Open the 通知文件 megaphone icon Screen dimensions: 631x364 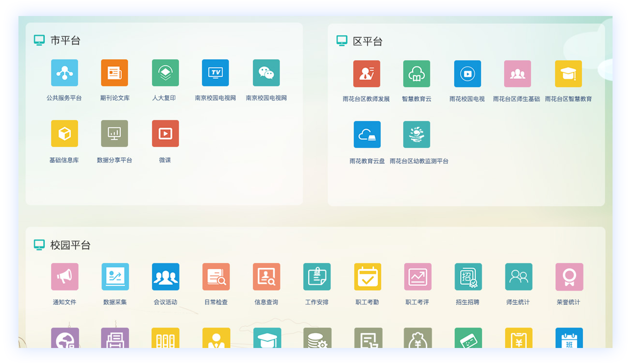pos(65,277)
